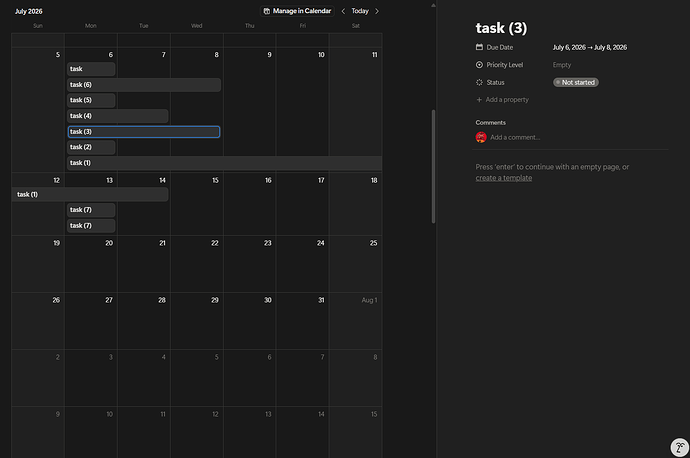
Task: Select day 9 in the calendar
Action: [269, 55]
